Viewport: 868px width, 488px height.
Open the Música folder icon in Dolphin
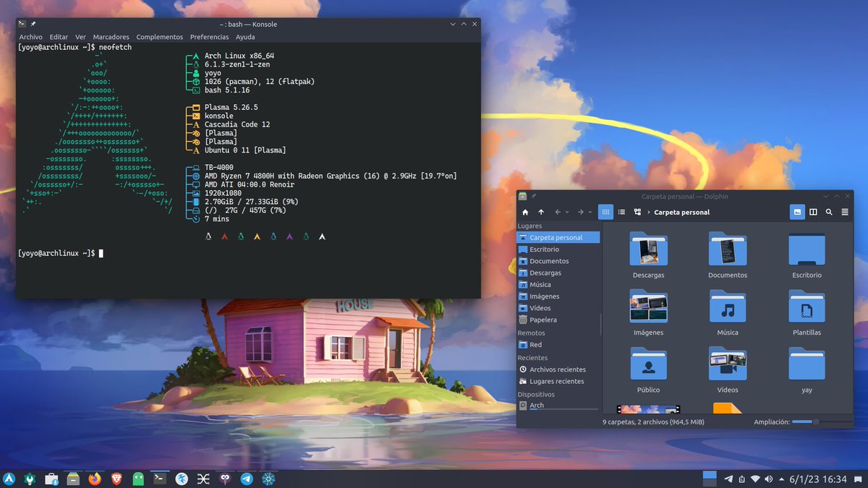(x=728, y=307)
